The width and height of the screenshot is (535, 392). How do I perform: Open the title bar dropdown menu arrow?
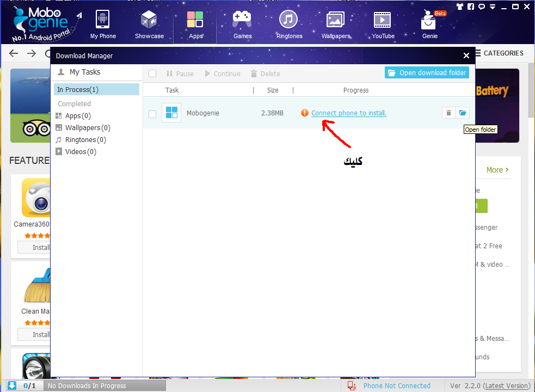point(493,7)
